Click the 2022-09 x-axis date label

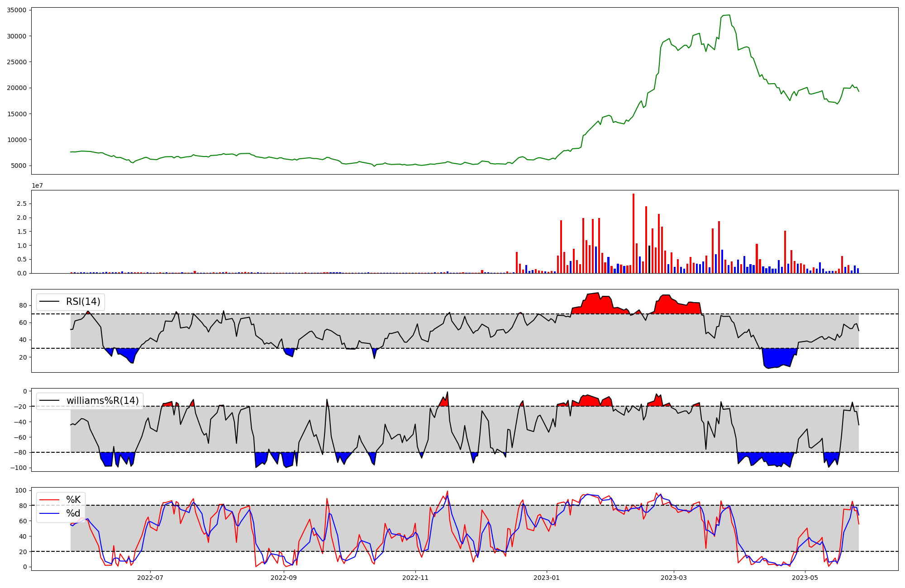[284, 578]
